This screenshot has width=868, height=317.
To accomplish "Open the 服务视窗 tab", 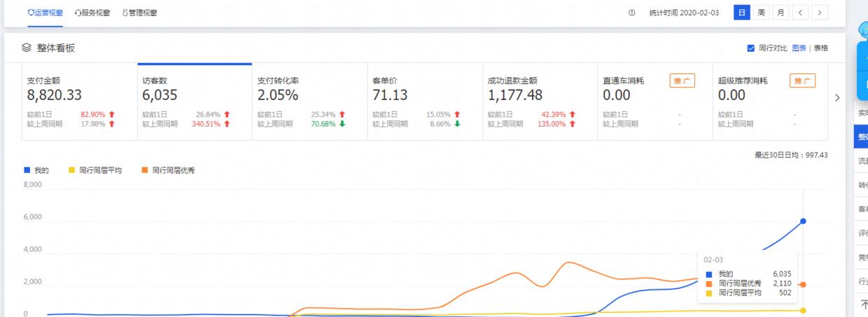I will [x=92, y=13].
